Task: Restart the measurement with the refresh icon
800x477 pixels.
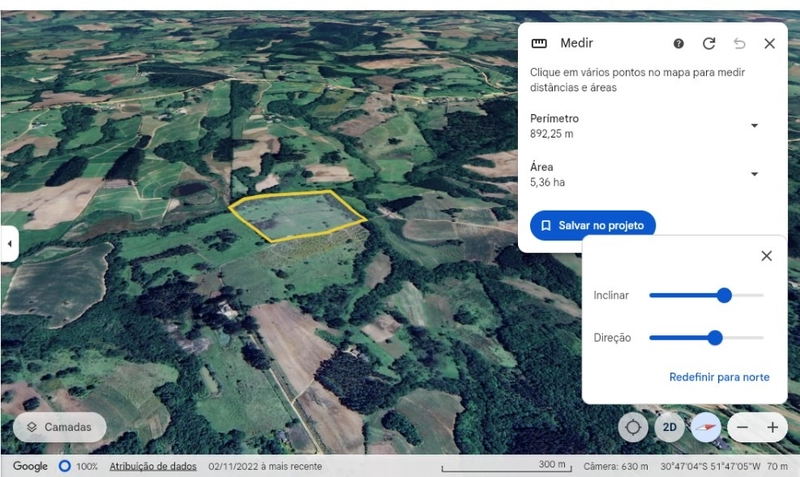Action: pyautogui.click(x=709, y=43)
